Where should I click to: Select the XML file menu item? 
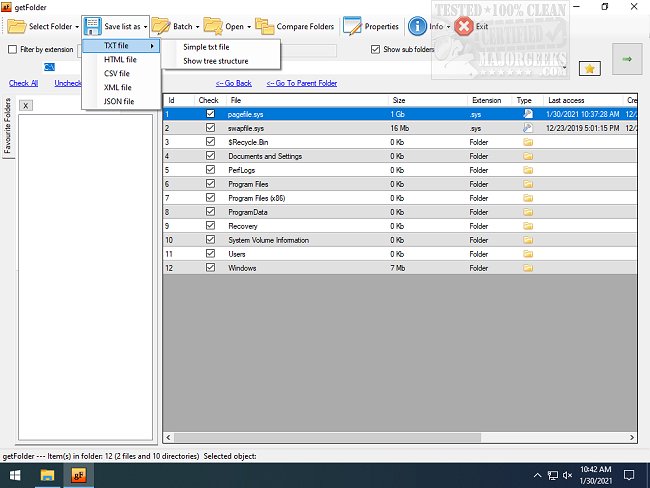(x=121, y=87)
